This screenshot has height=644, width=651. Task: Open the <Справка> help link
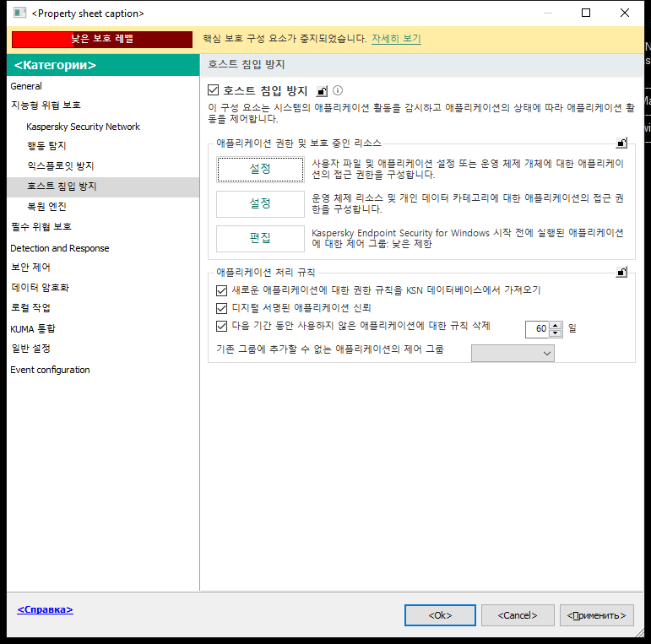pos(46,609)
